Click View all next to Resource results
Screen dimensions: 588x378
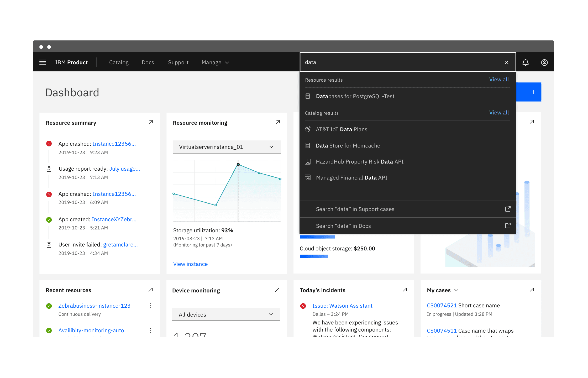(x=498, y=79)
